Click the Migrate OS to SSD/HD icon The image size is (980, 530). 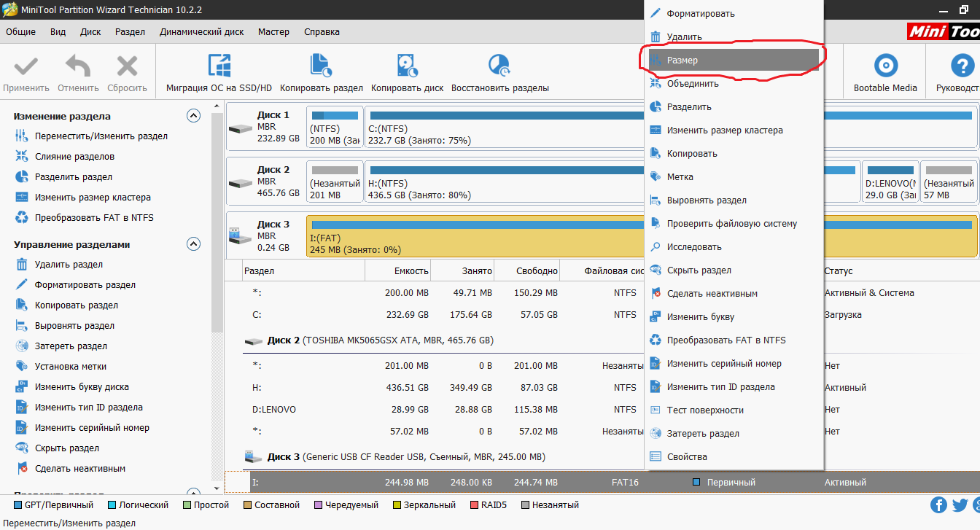point(219,66)
